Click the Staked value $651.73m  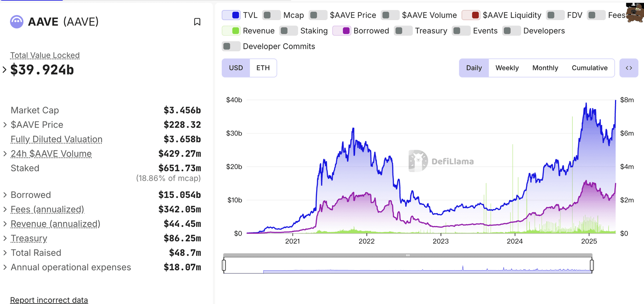point(180,168)
